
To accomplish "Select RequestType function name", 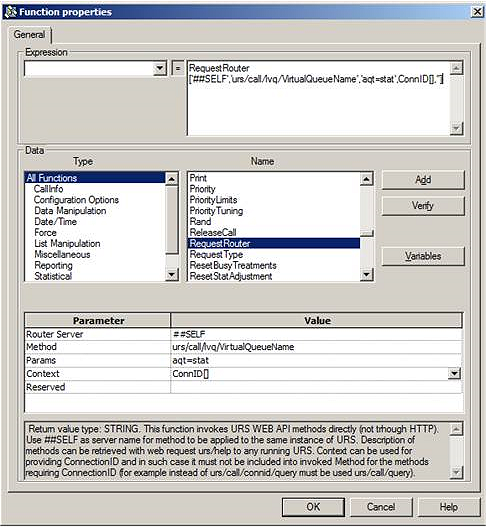I will (216, 254).
